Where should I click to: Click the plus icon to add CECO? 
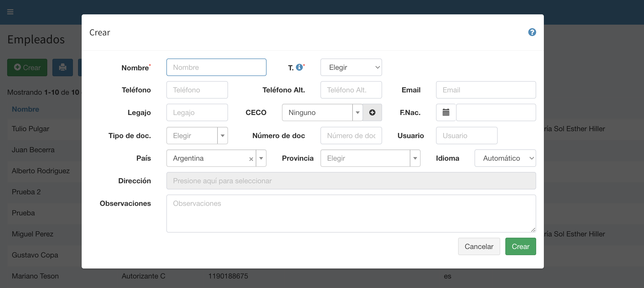372,112
